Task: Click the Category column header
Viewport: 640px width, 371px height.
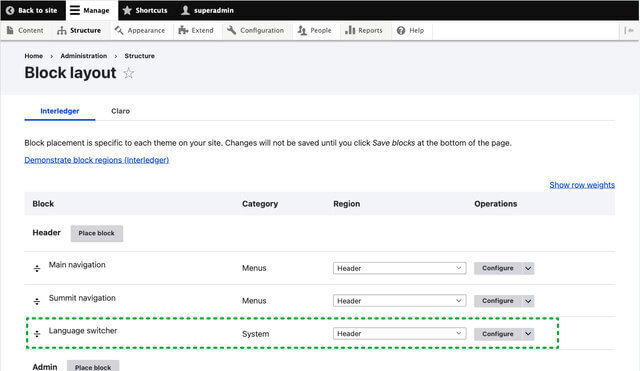Action: point(260,204)
